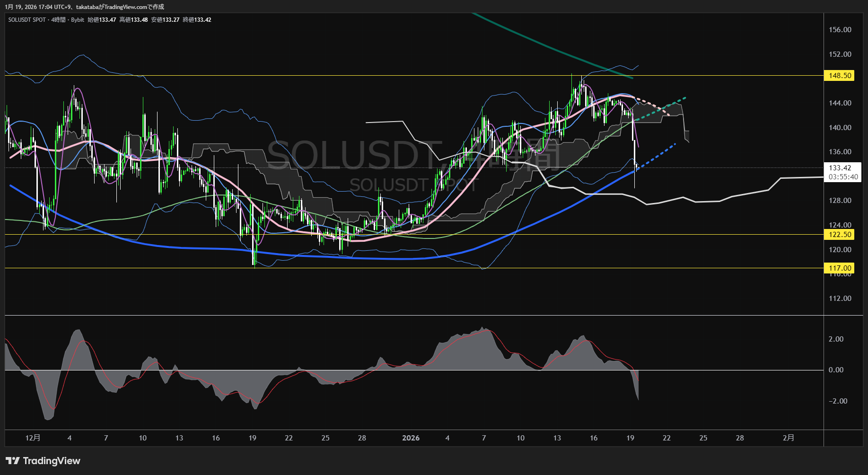This screenshot has height=475, width=868.
Task: Click the 終値133.42 close value in header
Action: (x=197, y=20)
